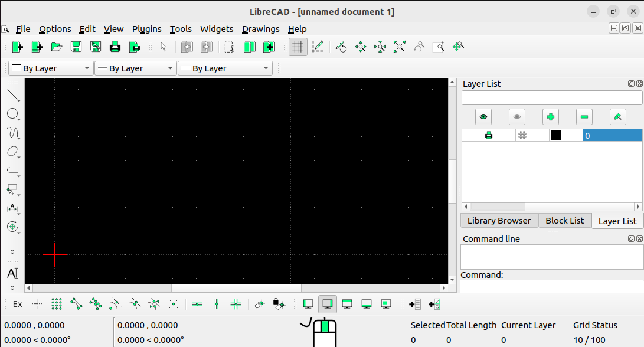This screenshot has height=347, width=644.
Task: Add a new layer with the plus button
Action: tap(550, 116)
